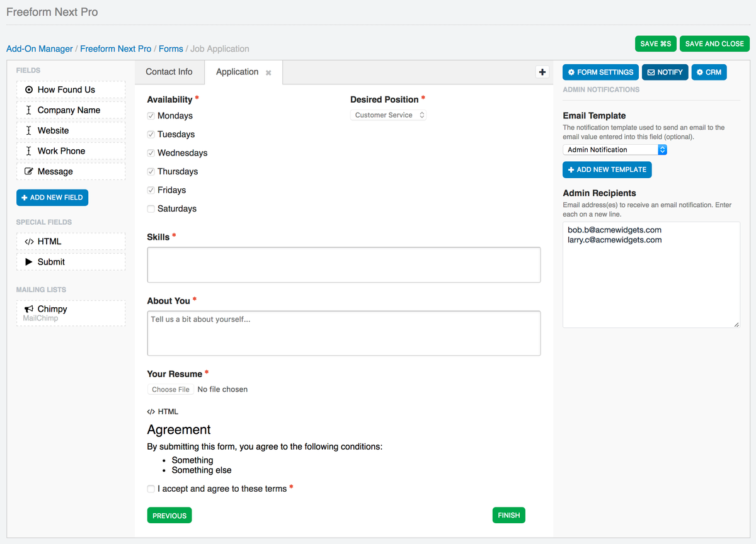Image resolution: width=756 pixels, height=544 pixels.
Task: Go to Add-On Manager breadcrumb link
Action: (40, 48)
